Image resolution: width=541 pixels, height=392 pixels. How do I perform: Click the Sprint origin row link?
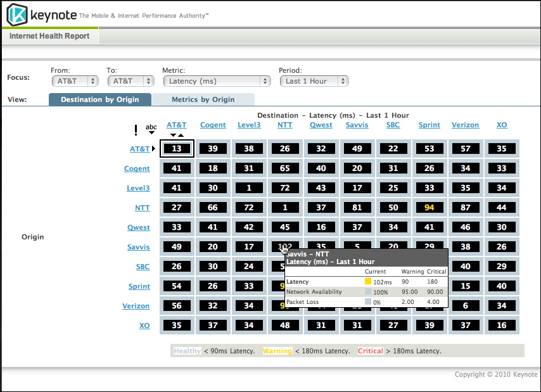(139, 286)
